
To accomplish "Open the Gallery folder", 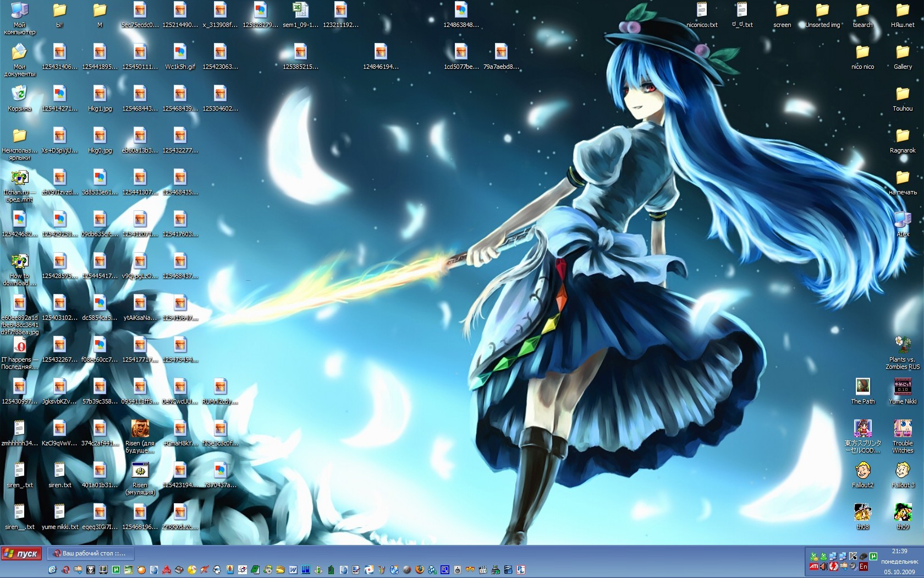I will pyautogui.click(x=903, y=56).
